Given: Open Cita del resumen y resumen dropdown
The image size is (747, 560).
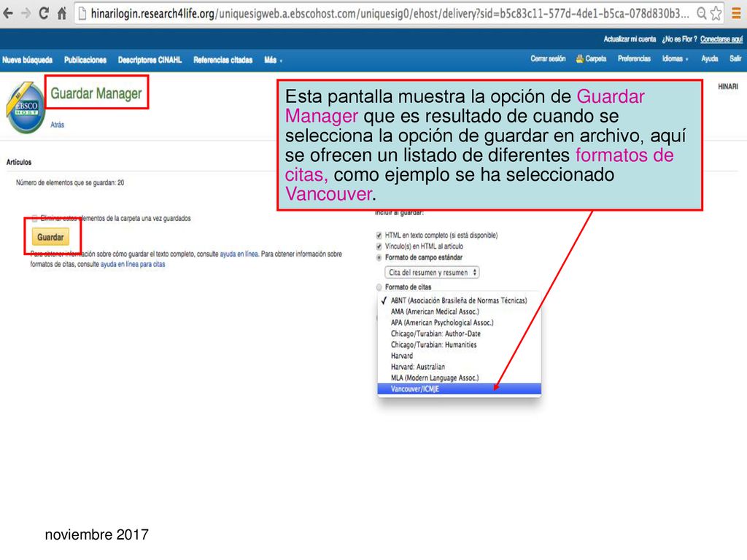Looking at the screenshot, I should [432, 273].
